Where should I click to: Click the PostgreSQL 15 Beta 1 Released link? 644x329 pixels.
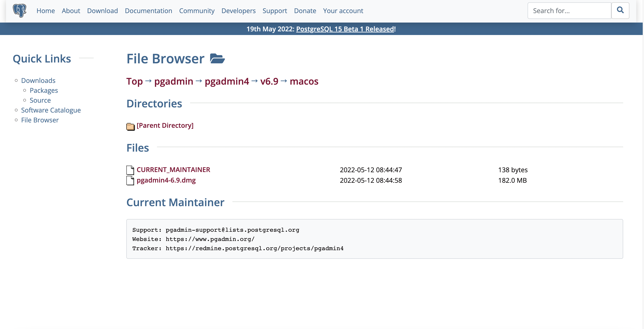point(345,29)
